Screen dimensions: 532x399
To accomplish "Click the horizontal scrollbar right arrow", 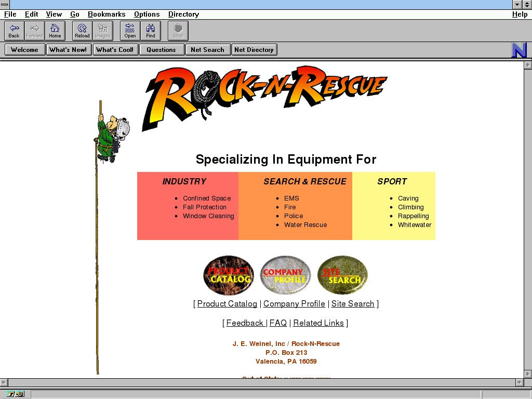I will 519,382.
